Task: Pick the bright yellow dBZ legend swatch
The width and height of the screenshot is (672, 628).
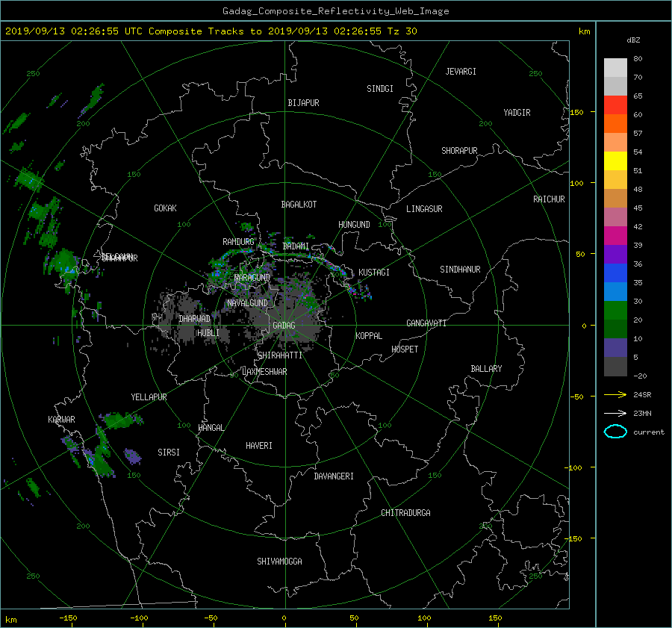Action: point(615,161)
